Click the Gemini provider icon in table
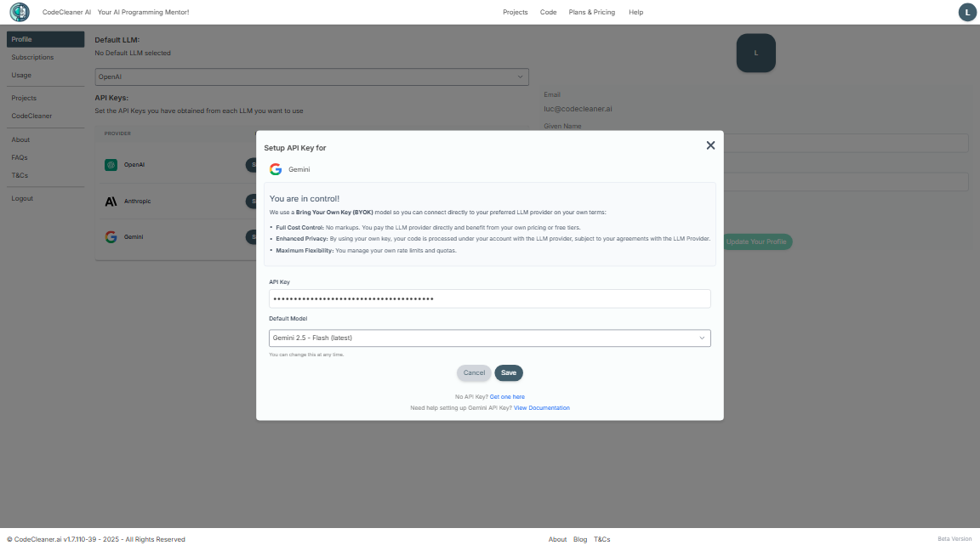Screen dimensions: 980x551 (111, 236)
